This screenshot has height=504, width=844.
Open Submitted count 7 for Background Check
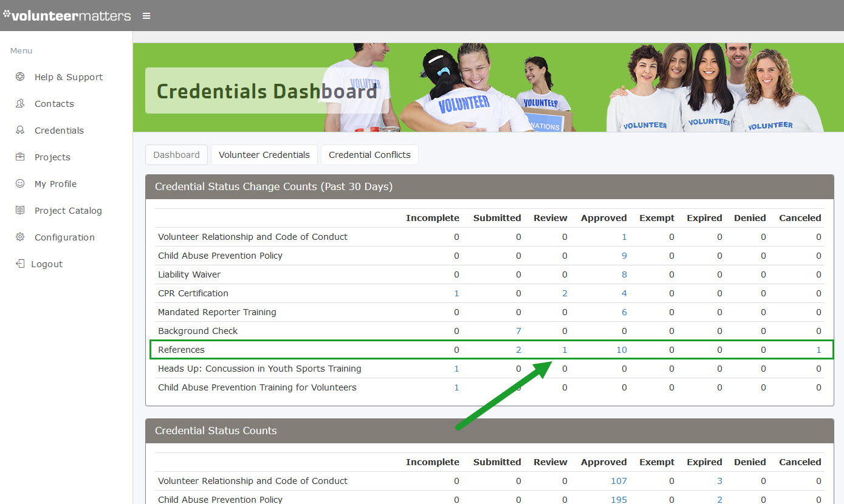[x=518, y=331]
